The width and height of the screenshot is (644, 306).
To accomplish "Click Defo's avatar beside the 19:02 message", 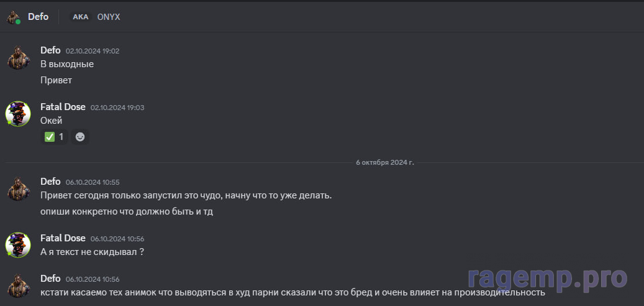I will 18,57.
